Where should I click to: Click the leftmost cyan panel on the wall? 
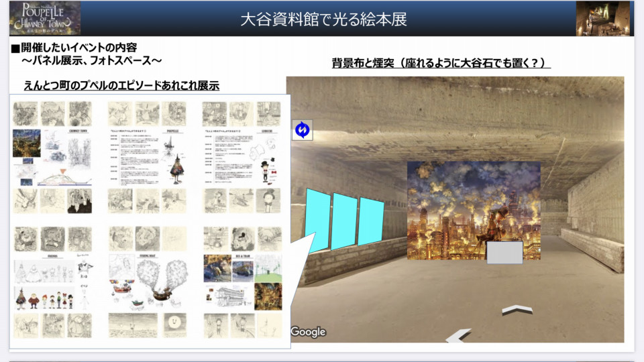317,221
